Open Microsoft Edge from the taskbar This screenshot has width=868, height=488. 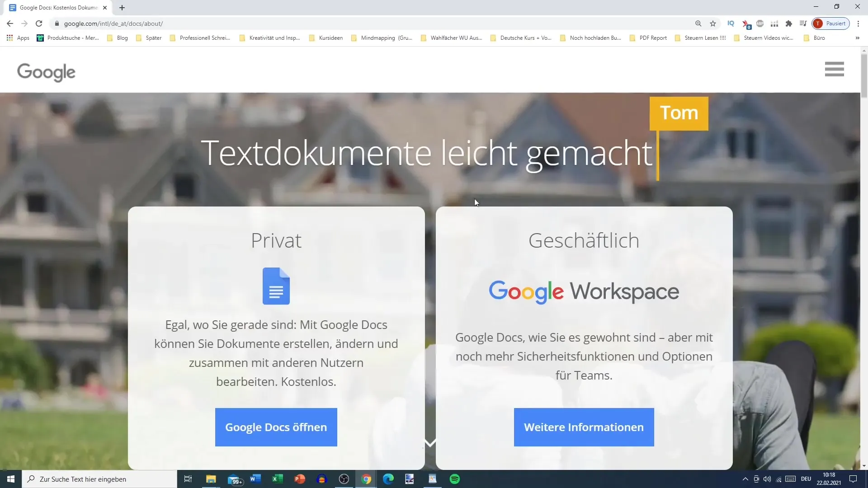coord(388,479)
